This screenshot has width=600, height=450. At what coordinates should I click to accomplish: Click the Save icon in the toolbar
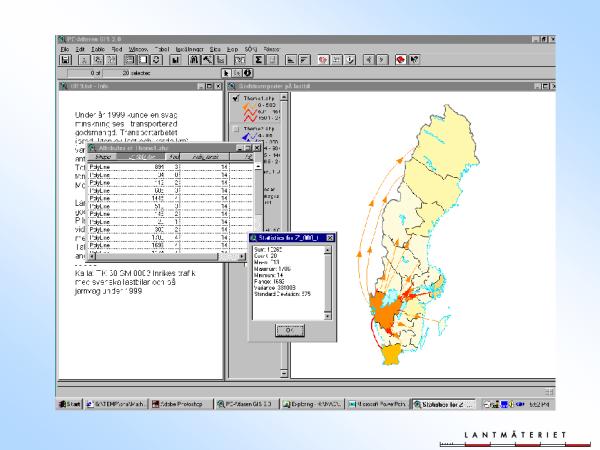tap(66, 60)
